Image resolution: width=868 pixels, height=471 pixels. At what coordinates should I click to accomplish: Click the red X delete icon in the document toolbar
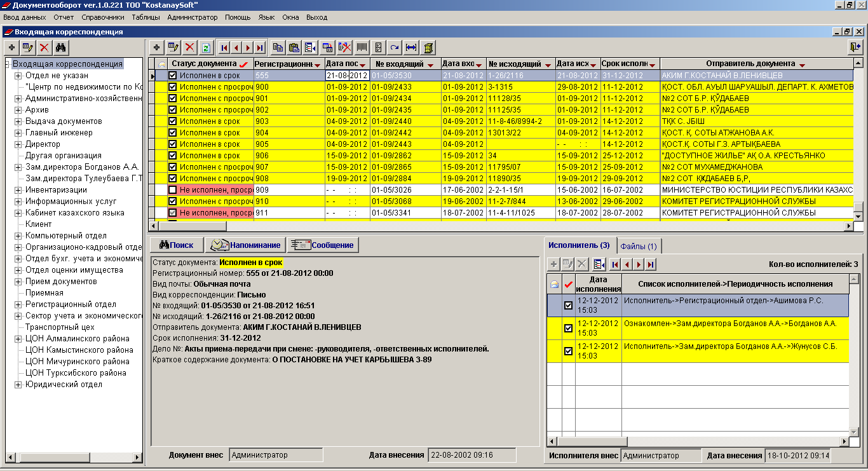click(189, 48)
